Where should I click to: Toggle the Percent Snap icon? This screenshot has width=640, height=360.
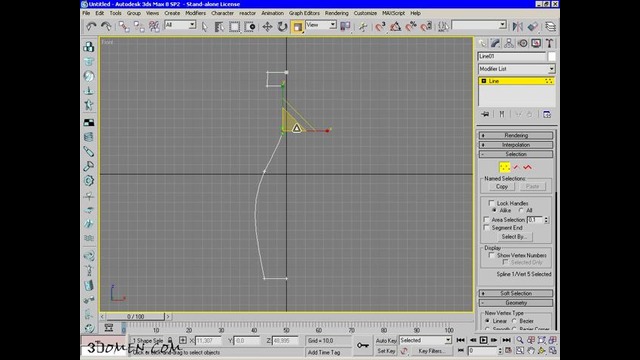click(411, 27)
